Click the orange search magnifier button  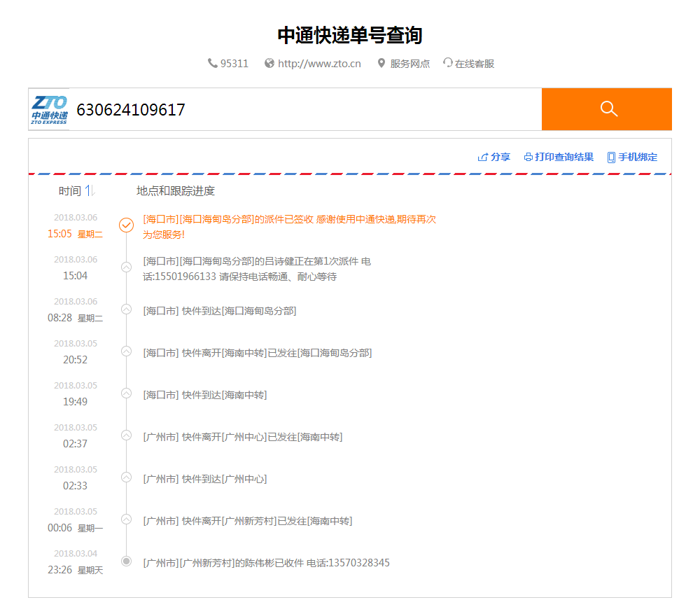pos(607,109)
